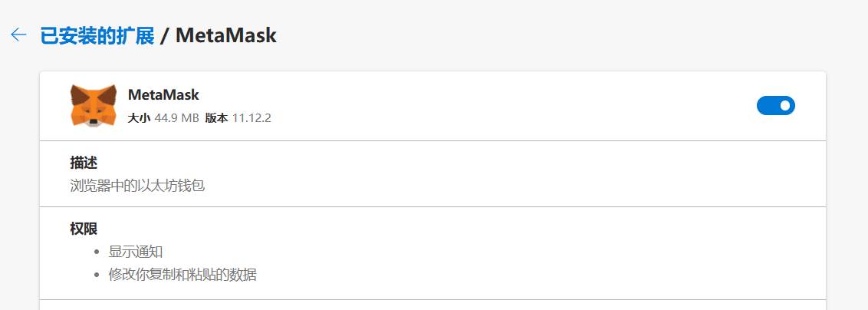Screen dimensions: 868x310
Task: Select the version number 11.12.2
Action: pos(252,118)
